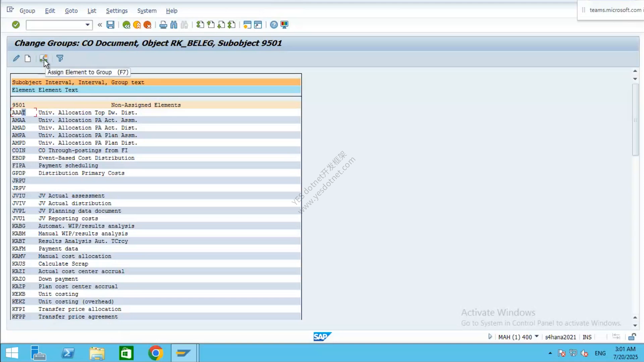
Task: Open the blue Help question mark icon
Action: [274, 25]
